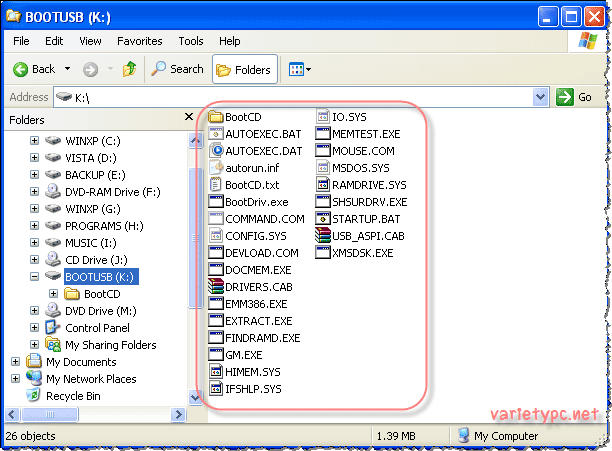This screenshot has height=451, width=612.
Task: Click the FINDRAMD.EXE file name
Action: point(263,338)
